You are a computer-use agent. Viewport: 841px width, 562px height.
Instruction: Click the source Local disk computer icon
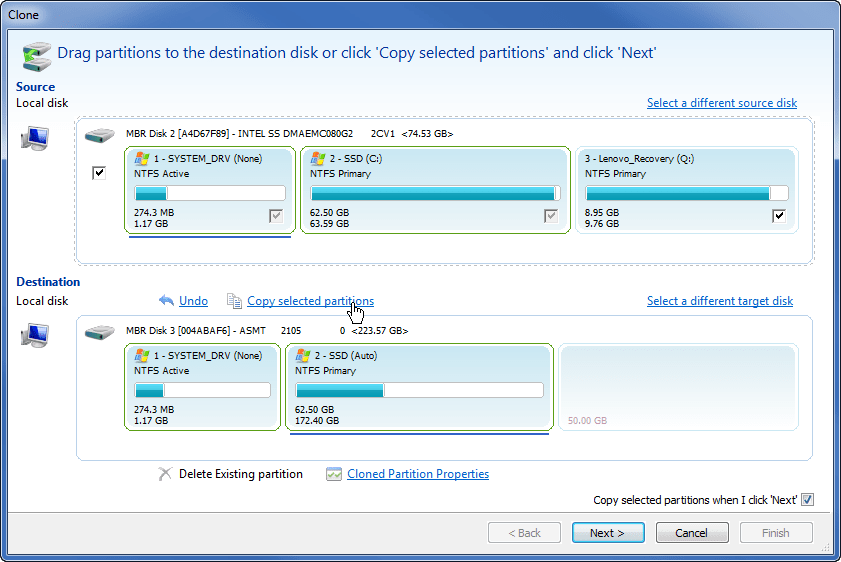[35, 138]
